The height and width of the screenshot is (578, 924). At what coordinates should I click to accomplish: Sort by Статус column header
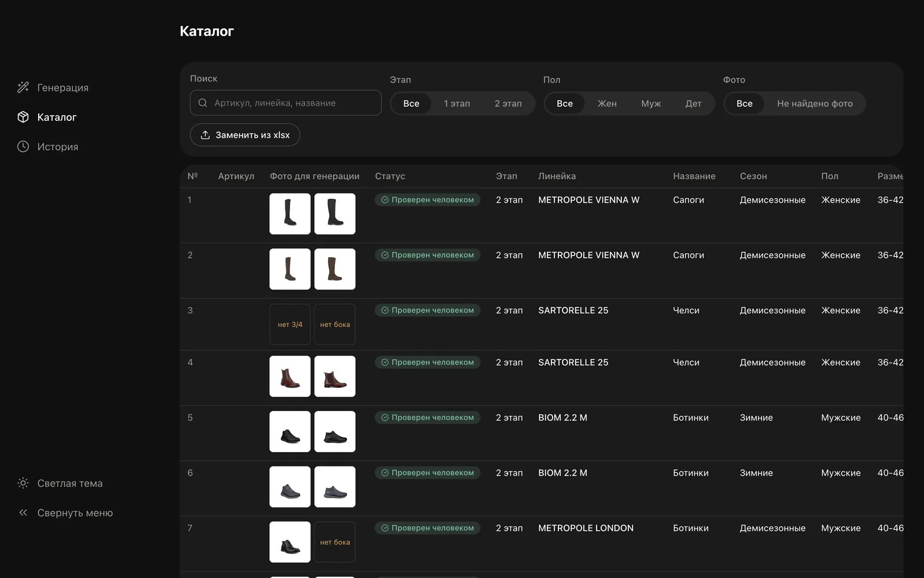click(x=390, y=176)
